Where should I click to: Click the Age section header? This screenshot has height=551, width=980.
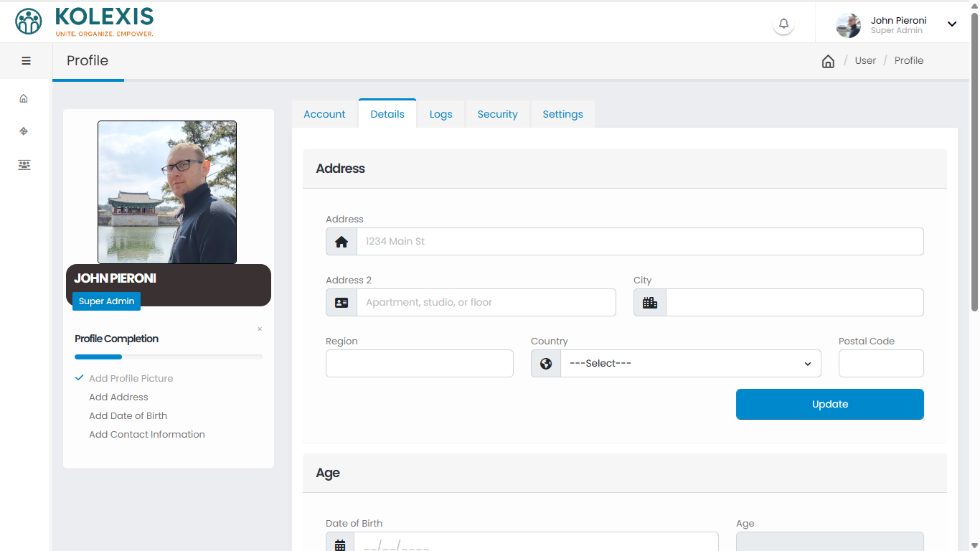point(625,473)
